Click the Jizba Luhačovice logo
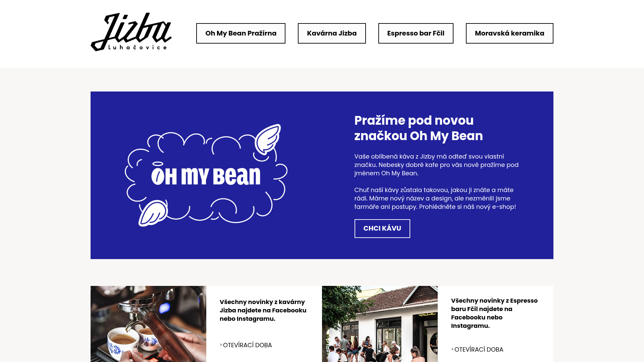Image resolution: width=644 pixels, height=362 pixels. pos(131,32)
